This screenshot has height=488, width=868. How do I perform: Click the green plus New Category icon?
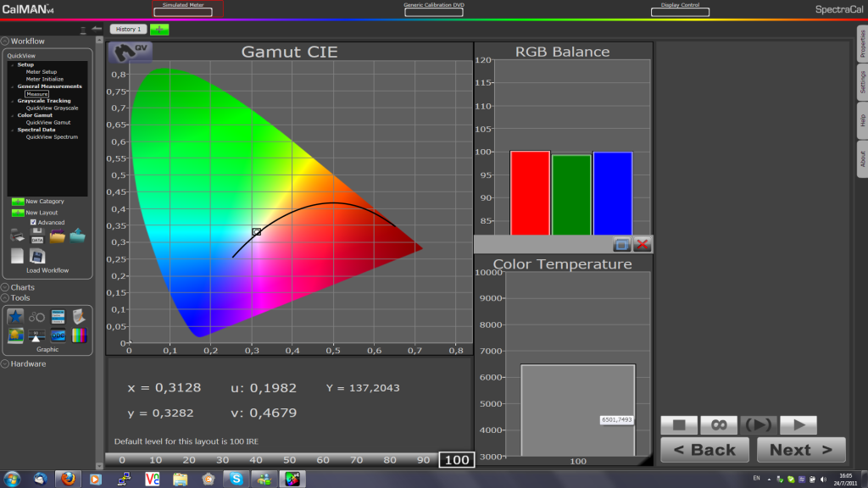(18, 202)
